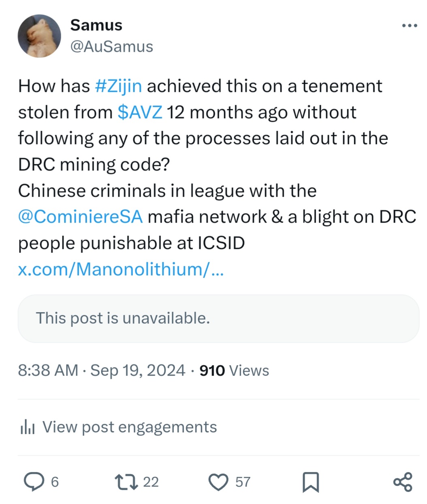Viewport: 427px width, 504px height.
Task: Click the 57 likes count
Action: (x=243, y=482)
